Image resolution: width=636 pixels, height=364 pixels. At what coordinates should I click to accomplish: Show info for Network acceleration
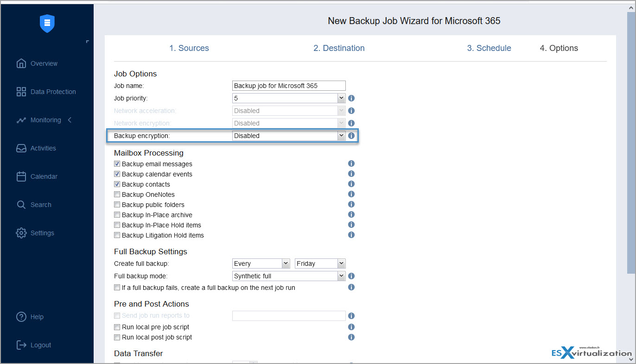pyautogui.click(x=351, y=111)
